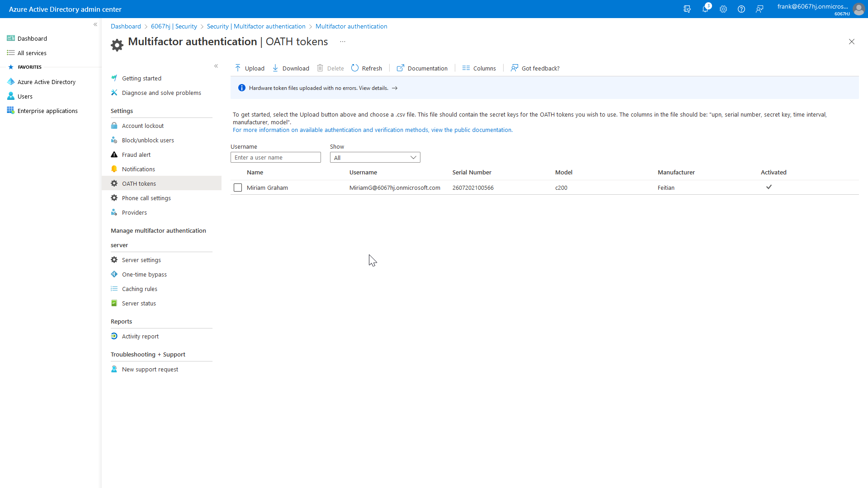Open the OATH tokens settings entry

139,183
